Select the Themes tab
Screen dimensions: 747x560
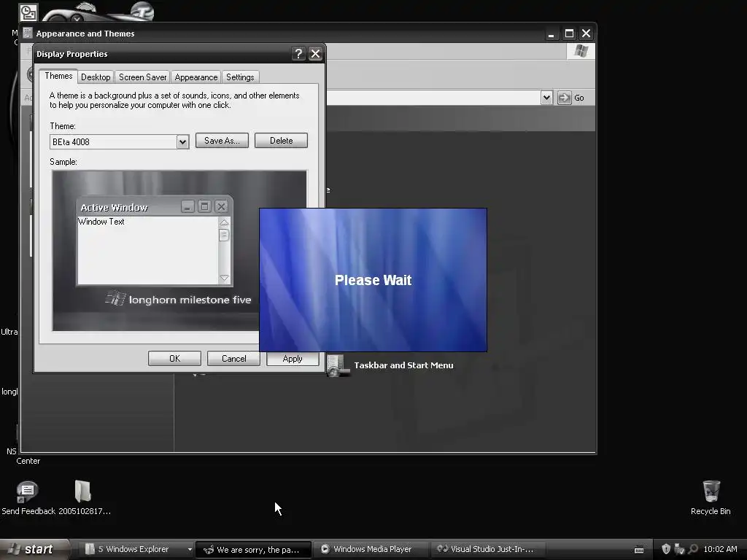(x=58, y=76)
